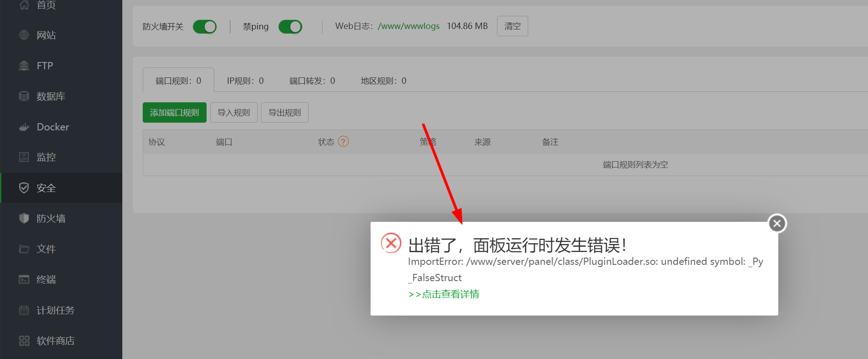Click the globe icon beside 网站

(24, 35)
